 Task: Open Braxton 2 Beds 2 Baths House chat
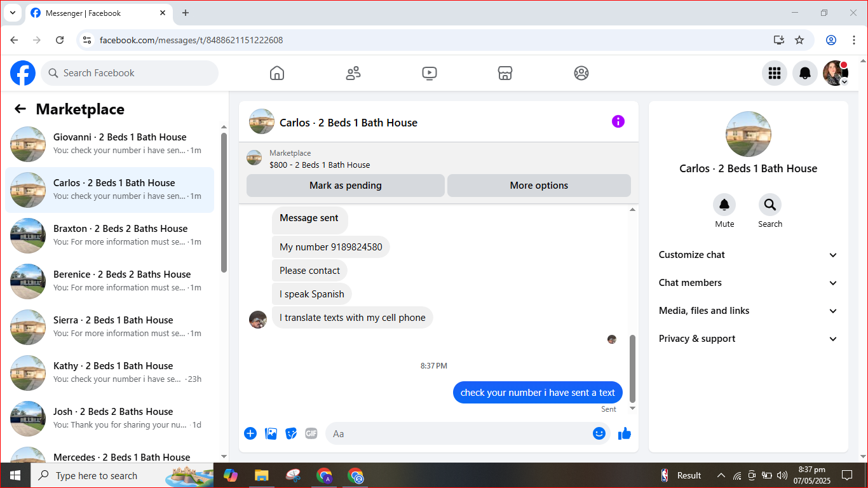pyautogui.click(x=109, y=236)
